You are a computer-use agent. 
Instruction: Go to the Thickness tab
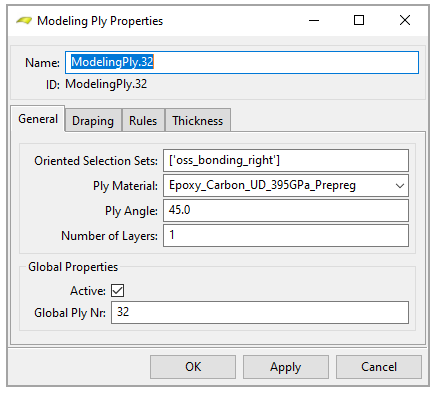pos(198,120)
